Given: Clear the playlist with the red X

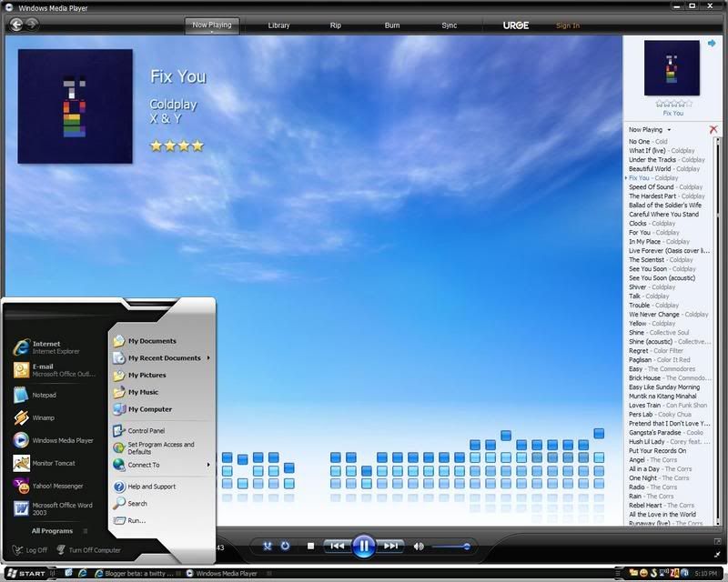Looking at the screenshot, I should 713,129.
